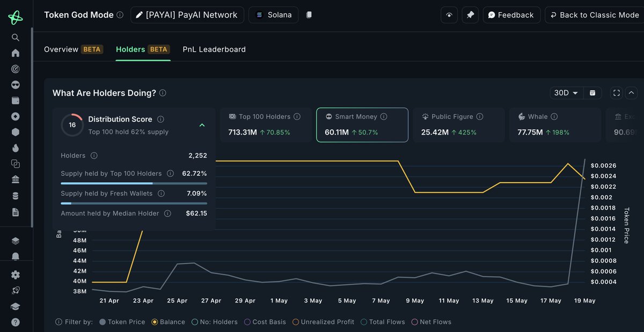This screenshot has width=644, height=332.
Task: Select Total Flows filter radio
Action: pos(364,322)
